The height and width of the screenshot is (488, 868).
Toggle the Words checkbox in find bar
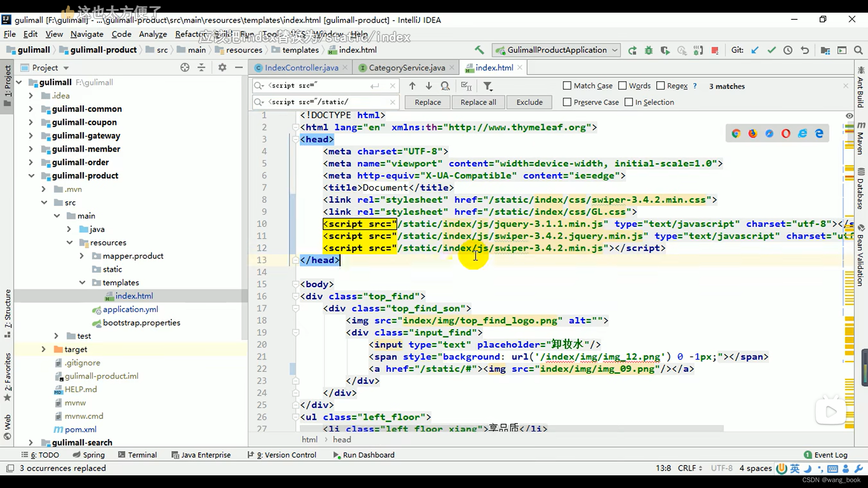[x=623, y=86]
